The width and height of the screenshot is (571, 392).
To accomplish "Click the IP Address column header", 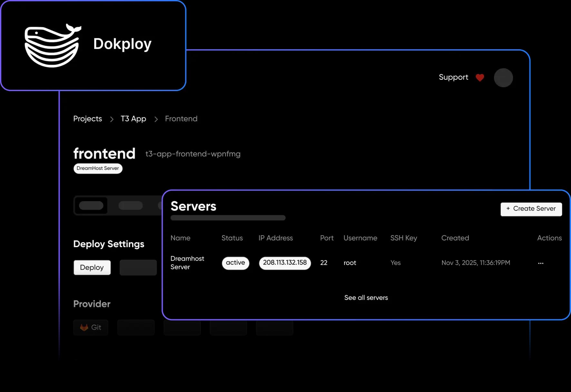I will (x=276, y=238).
